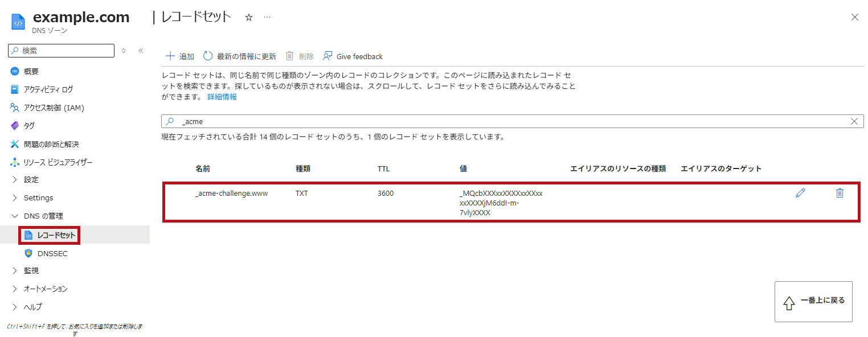Click 最新の情報に更新 refresh button
868x337 pixels.
click(x=240, y=56)
